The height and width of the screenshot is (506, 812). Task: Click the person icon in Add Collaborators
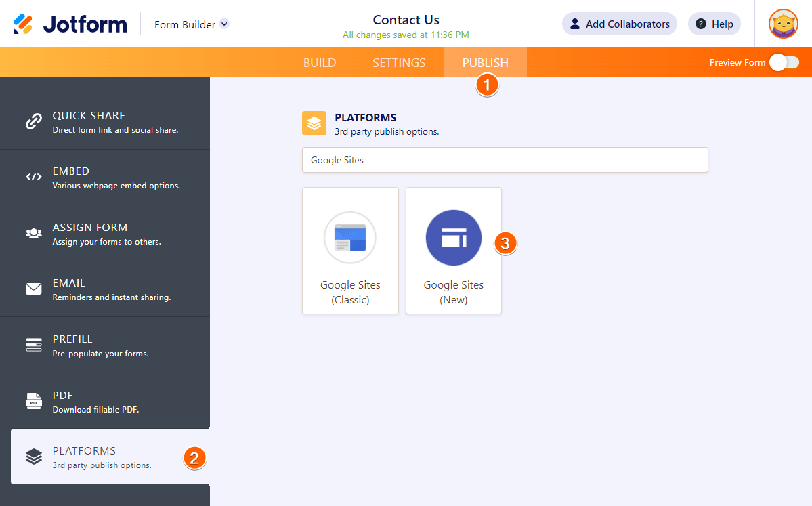[x=575, y=24]
